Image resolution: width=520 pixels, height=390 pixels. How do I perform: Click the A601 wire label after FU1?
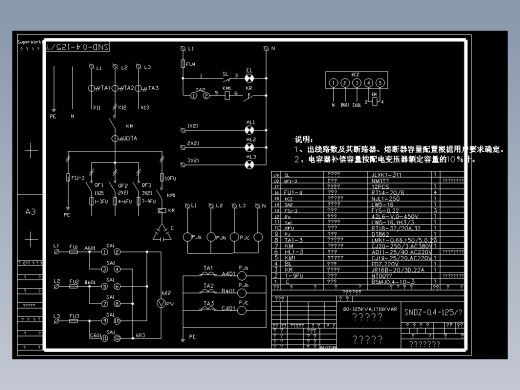click(90, 248)
